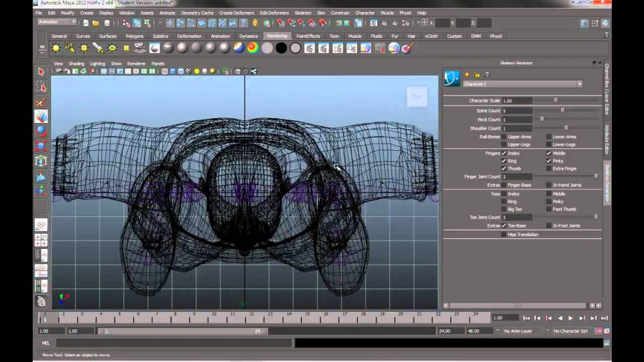644x362 pixels.
Task: Open the Edit Deformers menu
Action: coord(274,13)
